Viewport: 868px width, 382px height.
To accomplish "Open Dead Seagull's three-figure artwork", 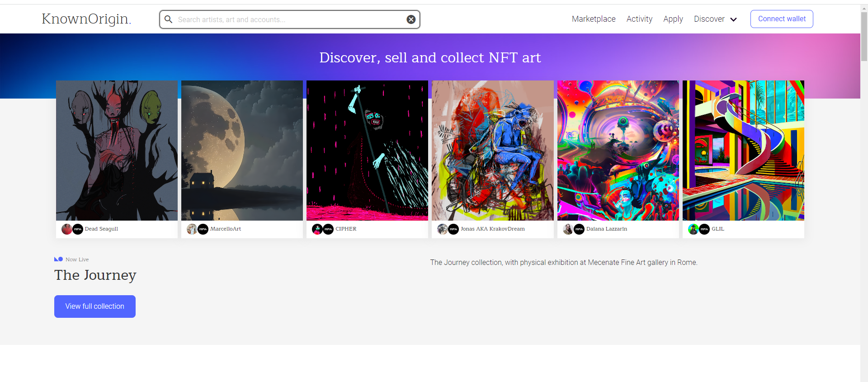I will point(117,151).
